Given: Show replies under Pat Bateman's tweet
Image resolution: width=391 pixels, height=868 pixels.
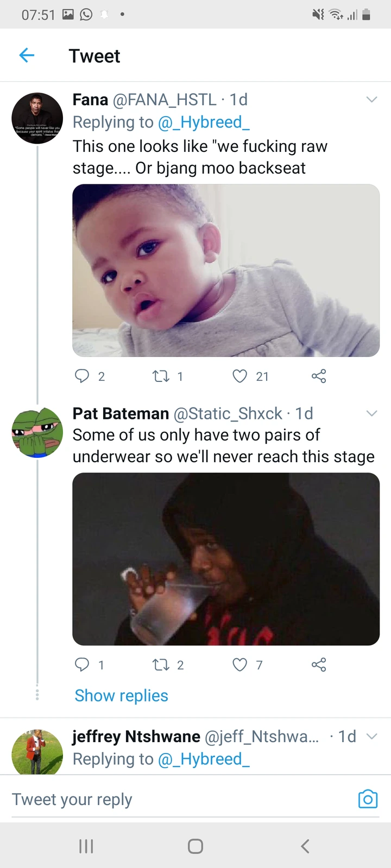Looking at the screenshot, I should [121, 695].
